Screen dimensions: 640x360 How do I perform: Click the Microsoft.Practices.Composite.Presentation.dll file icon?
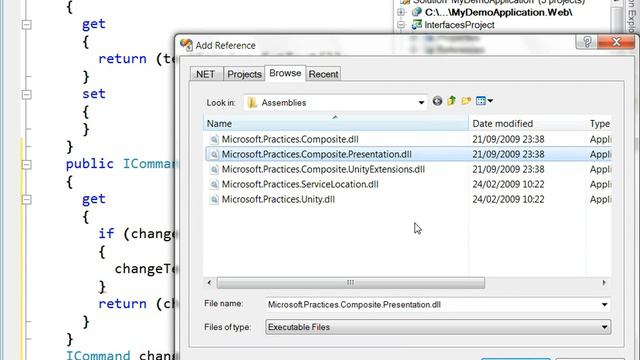point(214,154)
